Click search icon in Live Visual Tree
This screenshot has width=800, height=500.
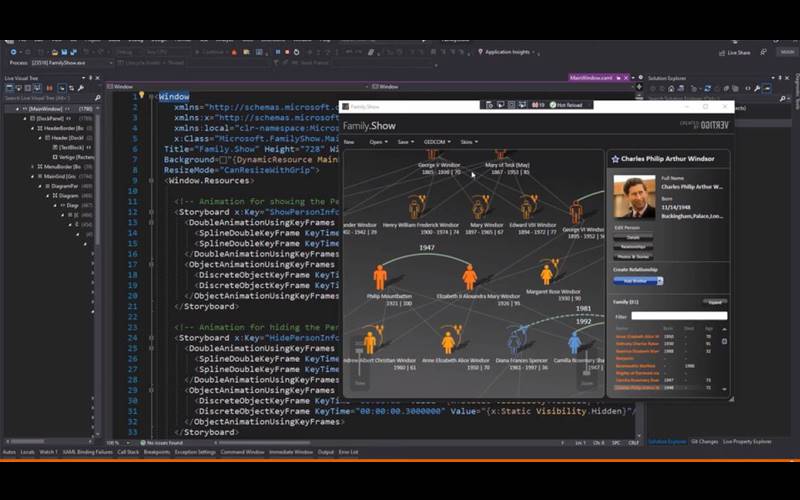coord(98,98)
